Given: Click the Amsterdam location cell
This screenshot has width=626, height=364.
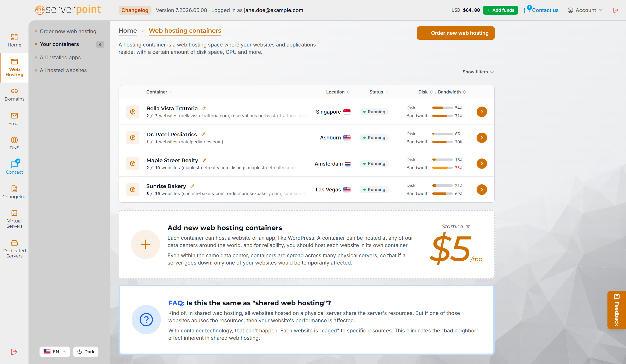Looking at the screenshot, I should (x=333, y=164).
